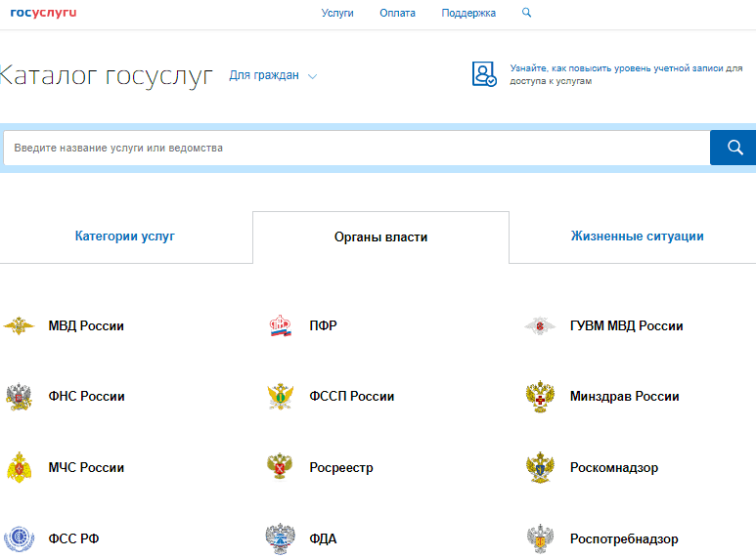Click the Минздрав России emblem icon
The height and width of the screenshot is (559, 756).
(x=540, y=397)
